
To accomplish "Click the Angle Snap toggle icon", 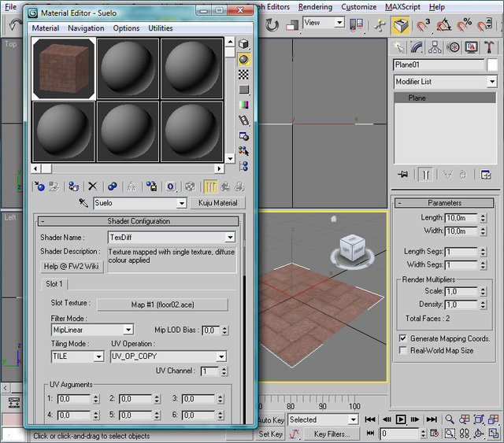I will point(446,25).
